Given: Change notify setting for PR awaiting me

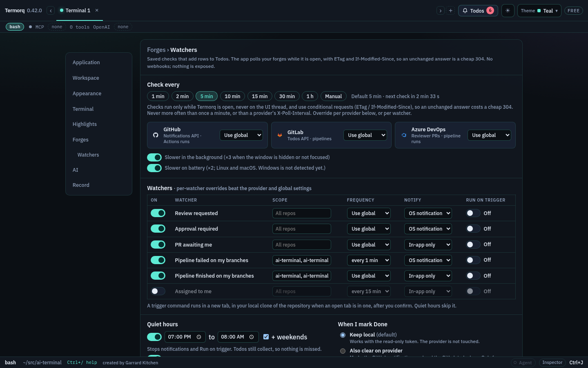Looking at the screenshot, I should tap(428, 245).
